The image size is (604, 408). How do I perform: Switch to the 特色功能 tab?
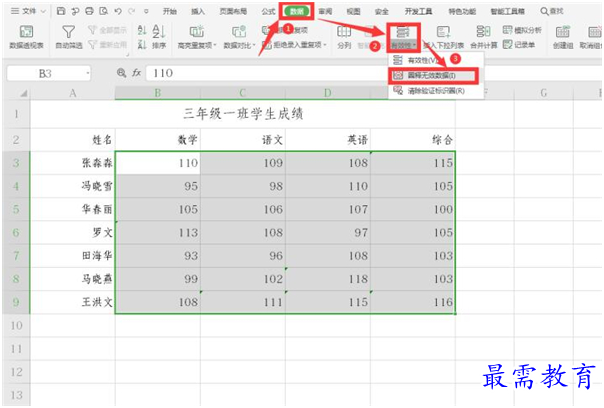click(x=461, y=11)
